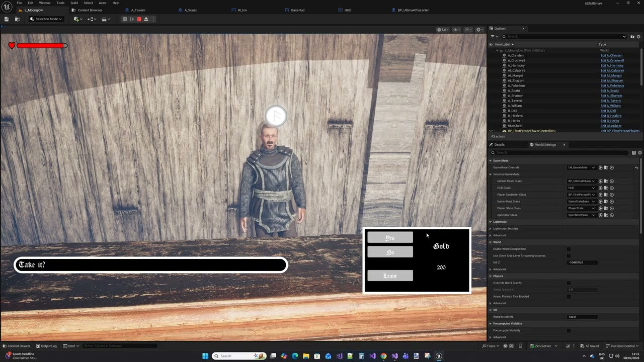Open the Blueprints toolbar dropdown icon
This screenshot has height=362, width=644.
(92, 19)
